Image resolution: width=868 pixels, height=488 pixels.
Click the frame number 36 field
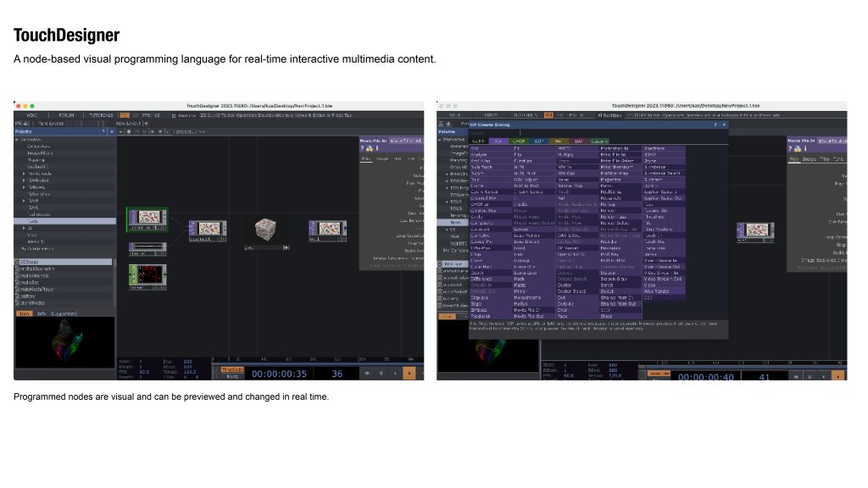click(x=337, y=374)
